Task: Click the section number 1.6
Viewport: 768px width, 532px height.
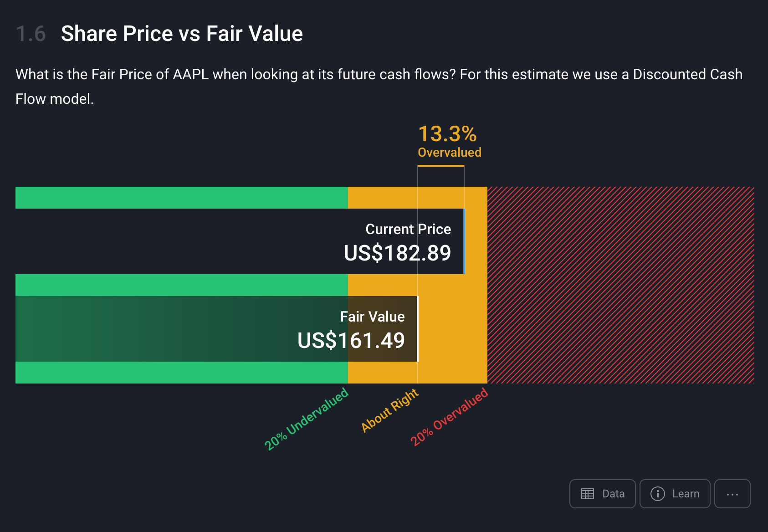Action: point(31,34)
